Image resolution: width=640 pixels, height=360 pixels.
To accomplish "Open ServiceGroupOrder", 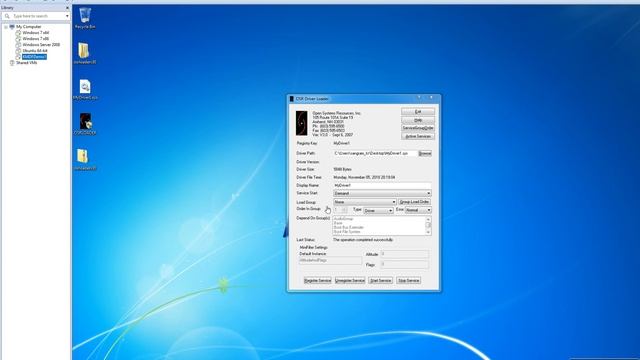I will point(418,128).
